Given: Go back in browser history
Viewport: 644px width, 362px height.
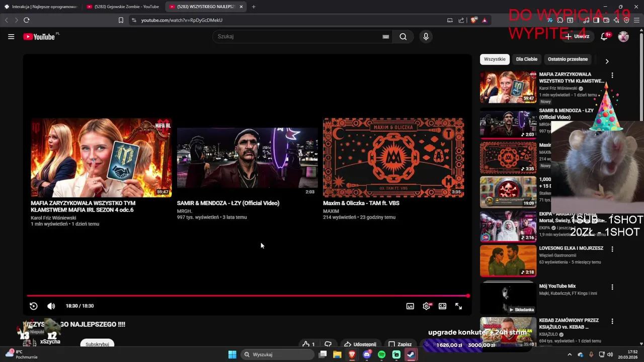Looking at the screenshot, I should coord(7,20).
